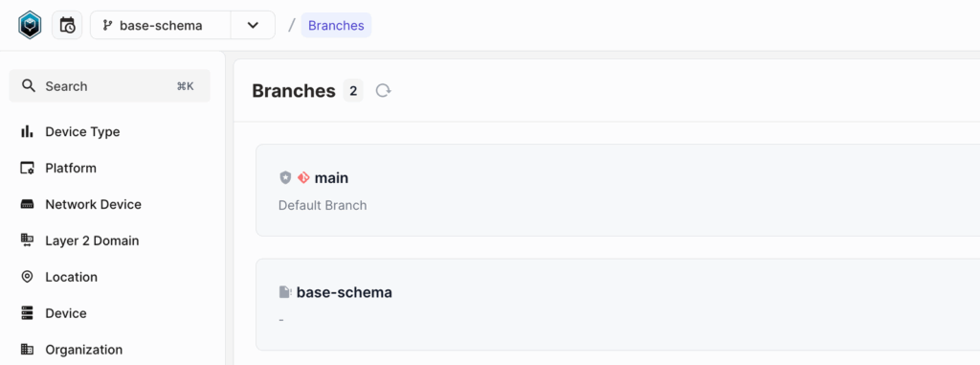Click the Layer 2 Domain icon
Screen dimensions: 980x365
click(x=27, y=240)
